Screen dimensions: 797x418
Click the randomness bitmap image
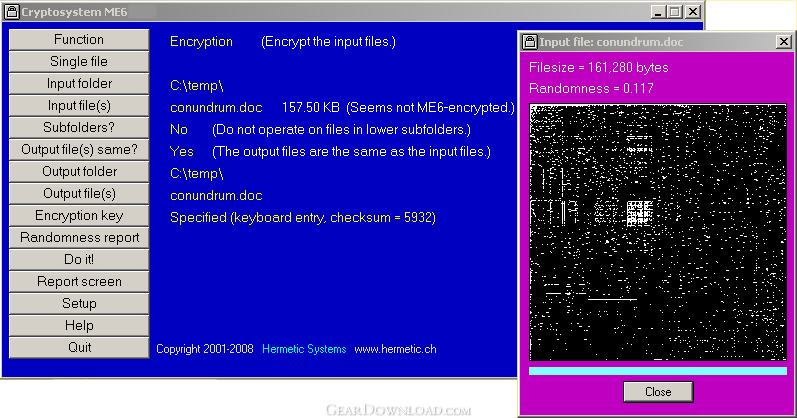tap(658, 232)
